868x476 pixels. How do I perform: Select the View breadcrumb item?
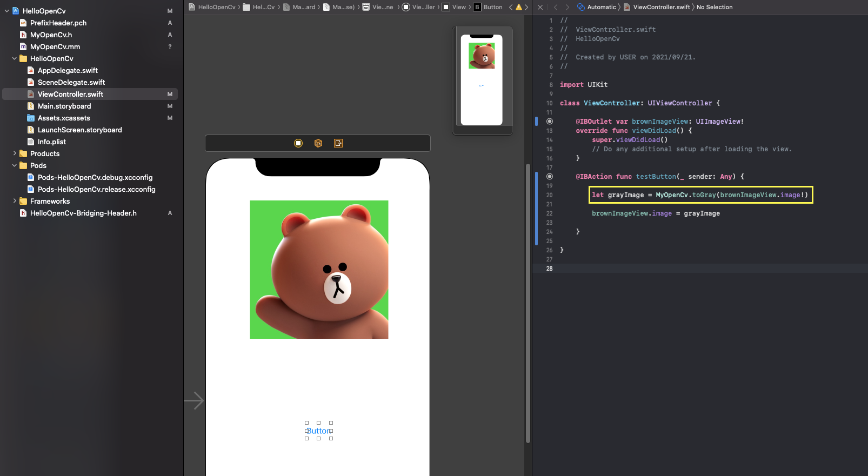454,7
